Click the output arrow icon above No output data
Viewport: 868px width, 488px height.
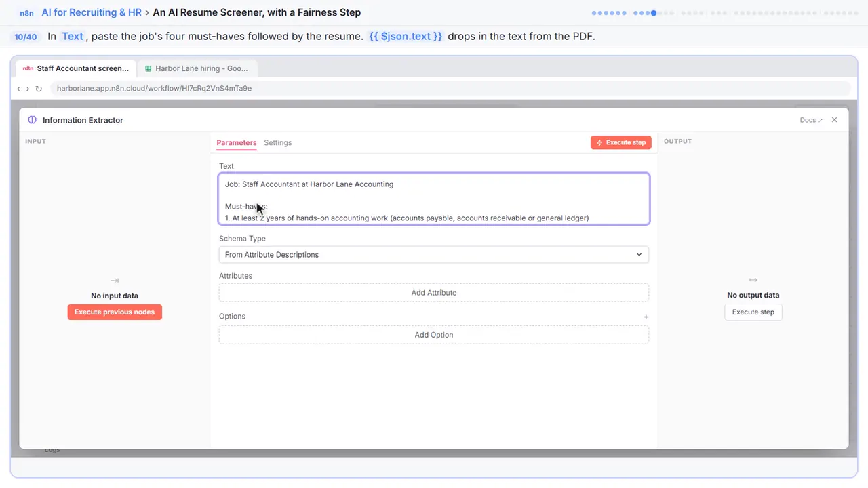[753, 280]
